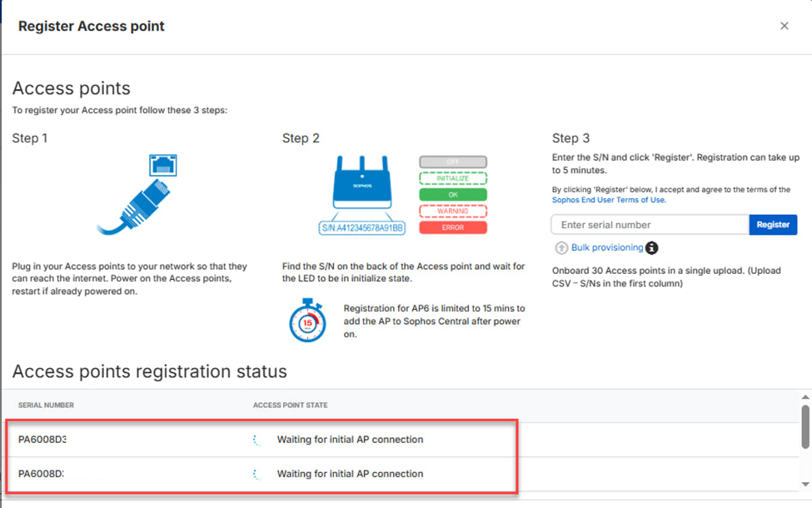Close the Register Access point dialog
Image resolution: width=812 pixels, height=508 pixels.
tap(784, 26)
